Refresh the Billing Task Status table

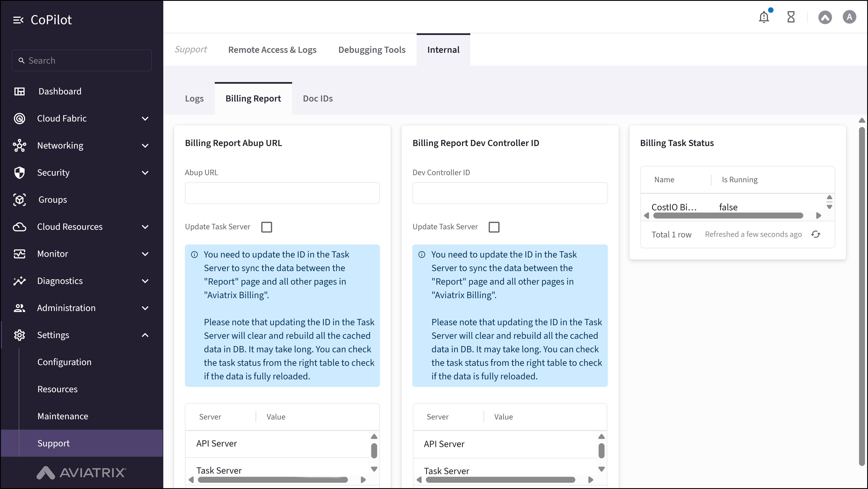816,234
